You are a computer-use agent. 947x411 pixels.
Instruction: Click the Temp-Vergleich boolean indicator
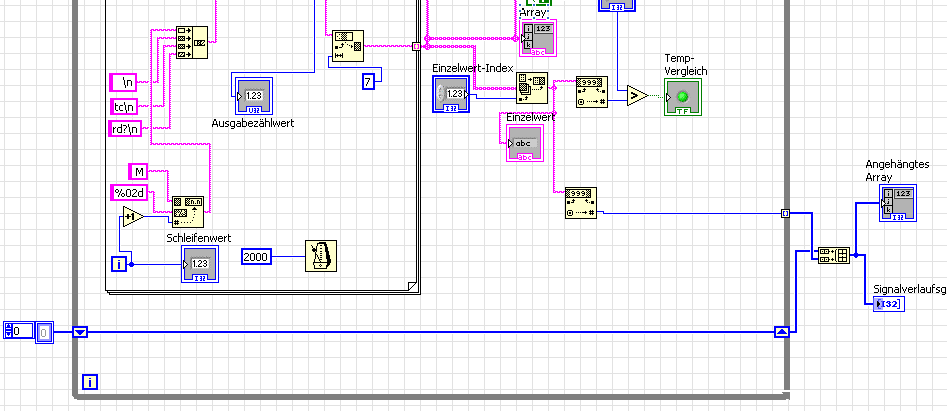click(682, 97)
